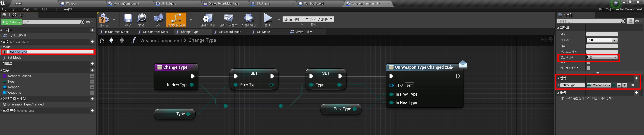Add a new event dispatcher with plus icon
644x135 pixels.
(x=92, y=99)
